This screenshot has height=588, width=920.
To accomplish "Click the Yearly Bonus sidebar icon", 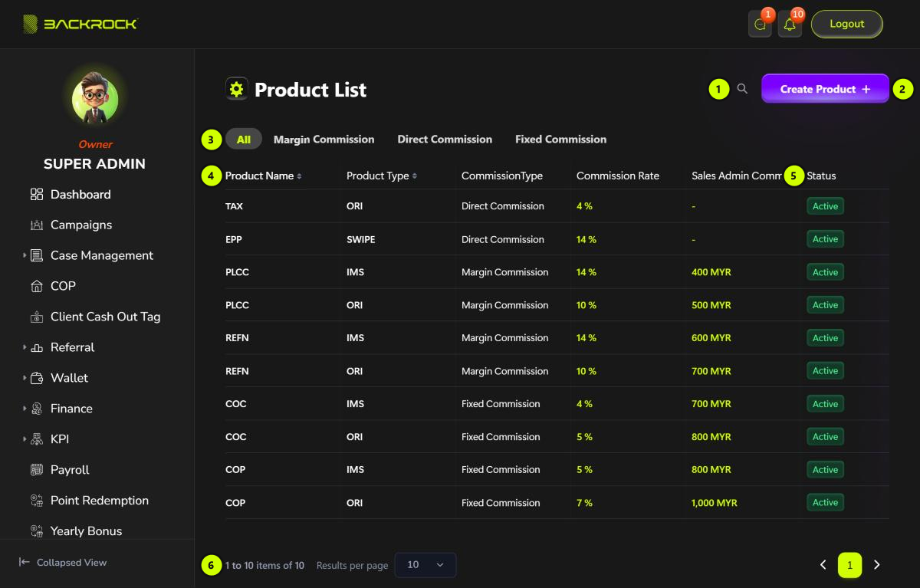I will point(37,531).
